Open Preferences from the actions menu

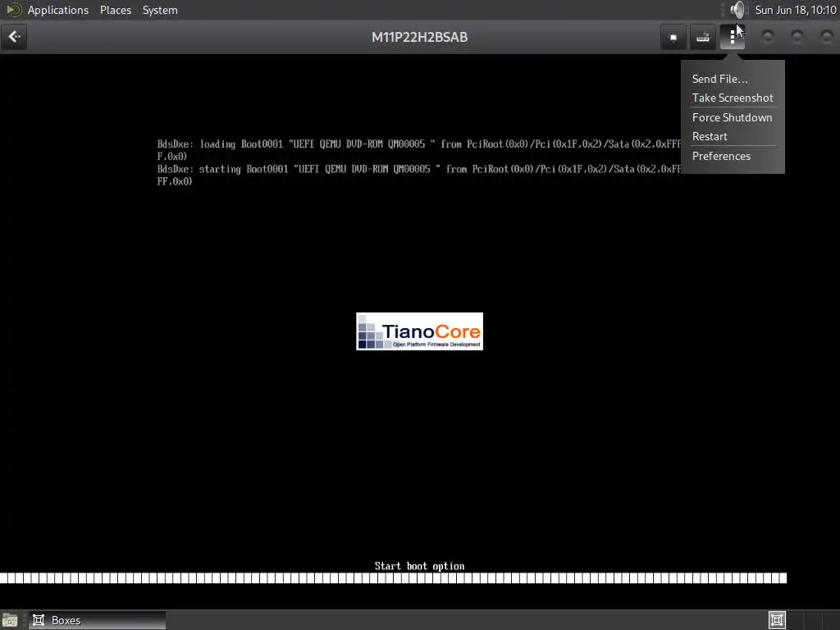721,156
